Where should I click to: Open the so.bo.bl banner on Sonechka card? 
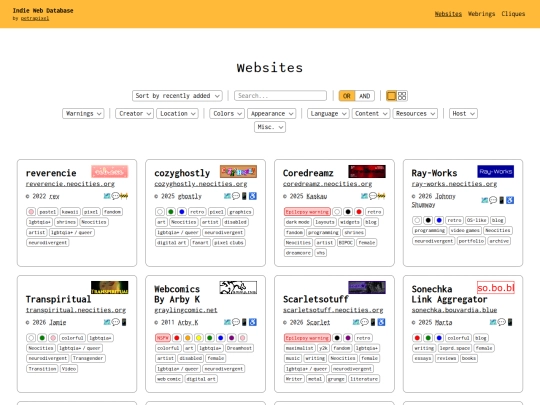point(496,288)
